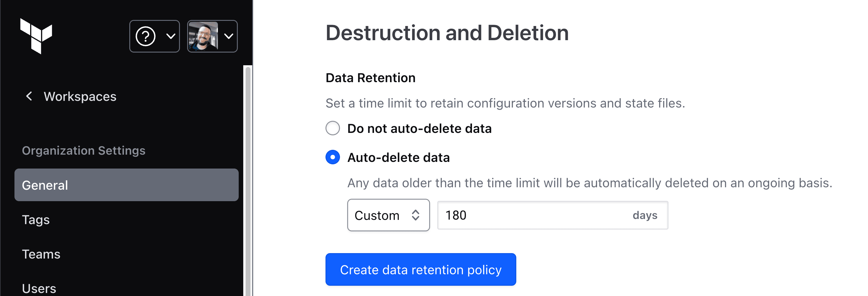Click the Terraform logo icon

[36, 36]
